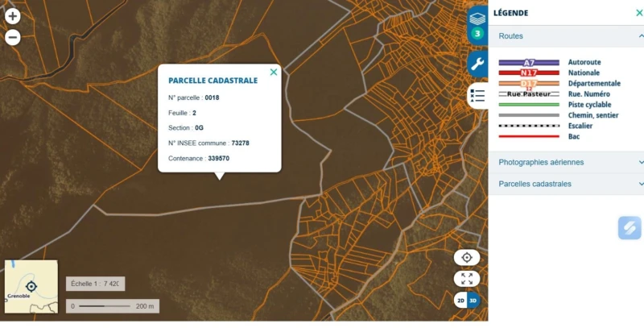Open the layers manager icon
The height and width of the screenshot is (328, 644).
(x=477, y=18)
